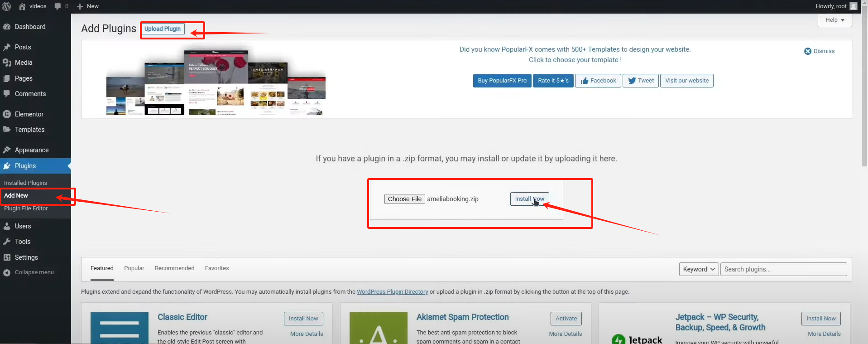The image size is (868, 344).
Task: Click the plus New icon
Action: [x=80, y=6]
